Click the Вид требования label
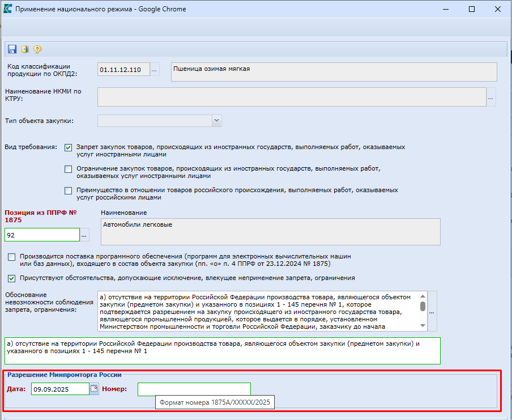Viewport: 512px width, 420px height. 31,147
